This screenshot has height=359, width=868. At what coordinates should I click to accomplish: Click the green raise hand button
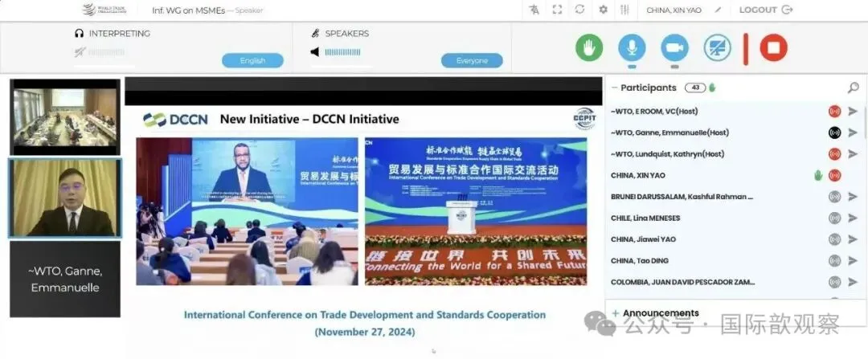(x=589, y=47)
